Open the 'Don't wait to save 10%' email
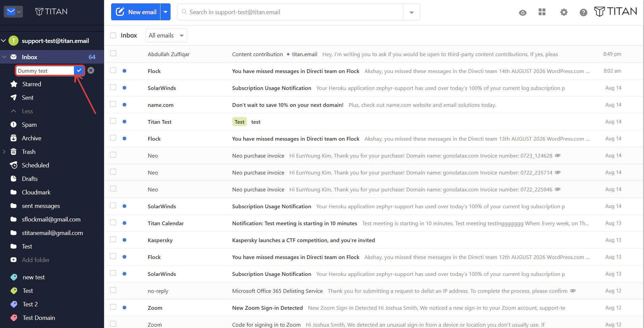 click(373, 105)
